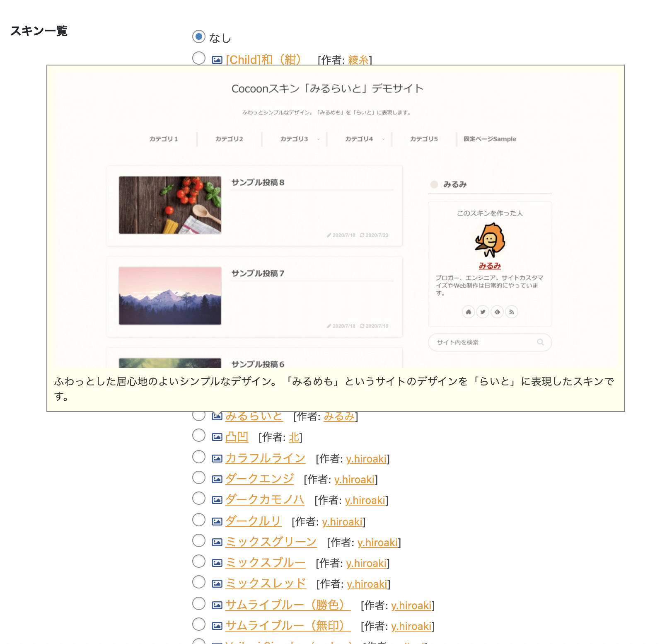
Task: Open the [Child]和（紺） skin link
Action: point(263,60)
